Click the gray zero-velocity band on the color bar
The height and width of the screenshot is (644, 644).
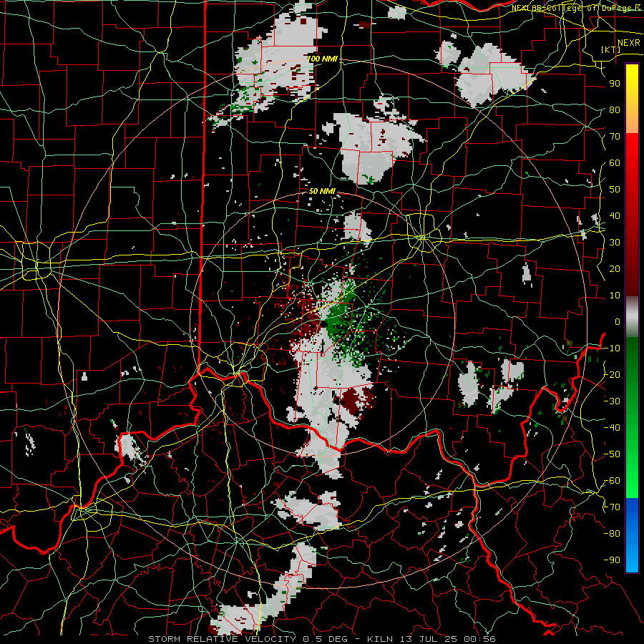pyautogui.click(x=632, y=316)
